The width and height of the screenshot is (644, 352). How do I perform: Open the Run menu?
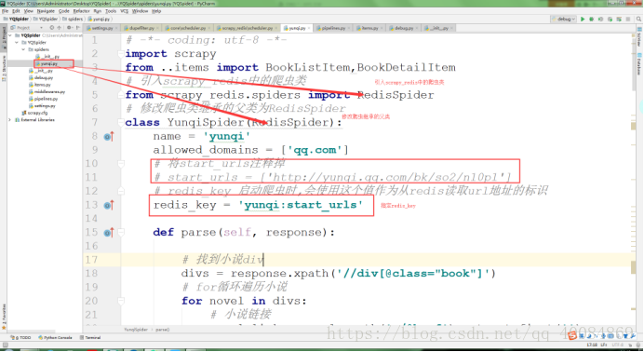coord(98,11)
